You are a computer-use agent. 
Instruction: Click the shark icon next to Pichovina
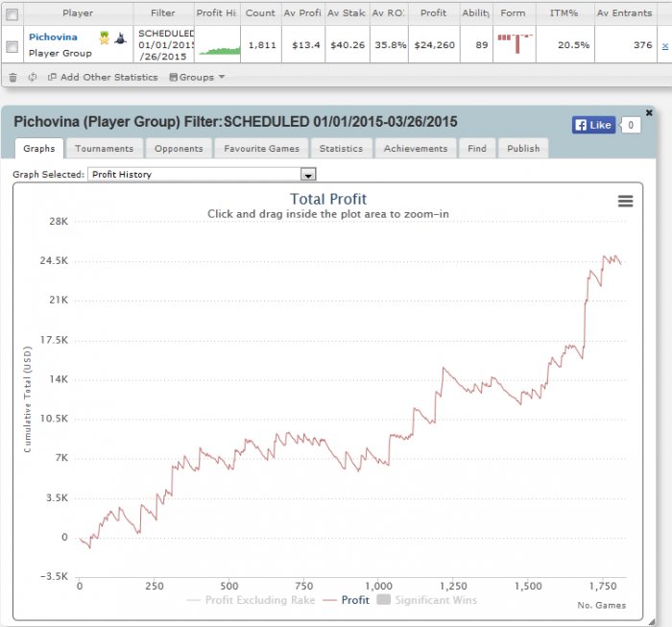coord(120,38)
